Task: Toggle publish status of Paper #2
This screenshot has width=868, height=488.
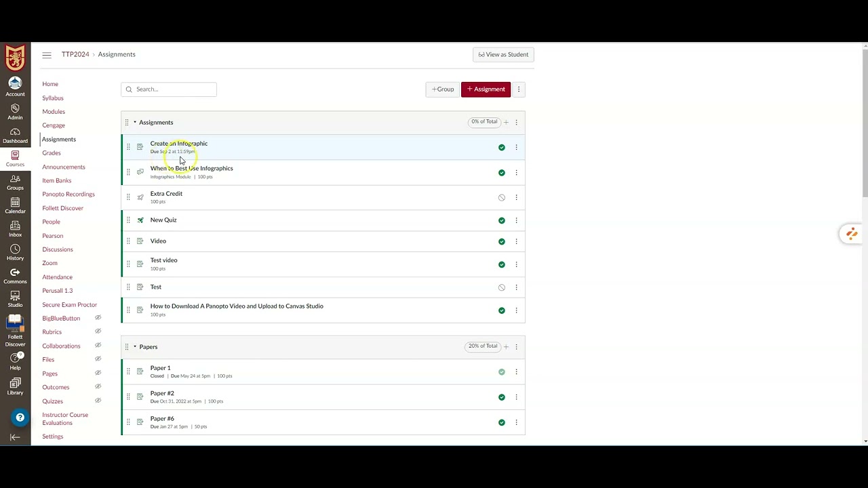Action: [502, 397]
